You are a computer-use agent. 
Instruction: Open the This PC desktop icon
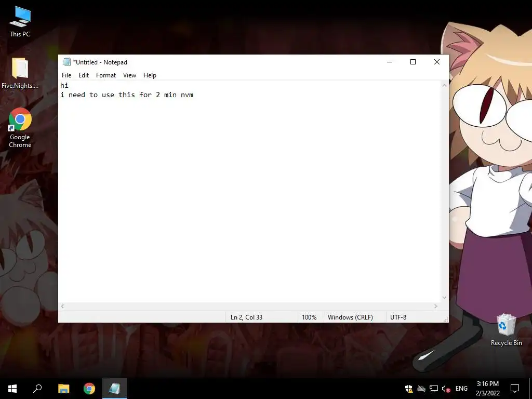[20, 22]
